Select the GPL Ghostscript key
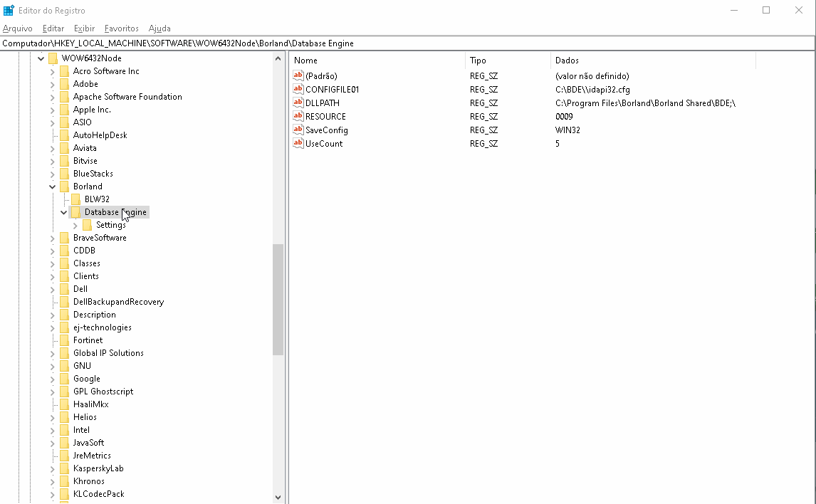The height and width of the screenshot is (504, 816). (103, 392)
